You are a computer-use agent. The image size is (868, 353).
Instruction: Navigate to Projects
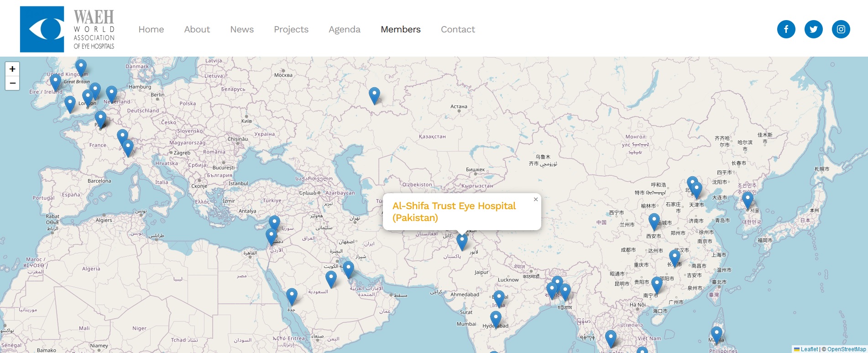(291, 29)
